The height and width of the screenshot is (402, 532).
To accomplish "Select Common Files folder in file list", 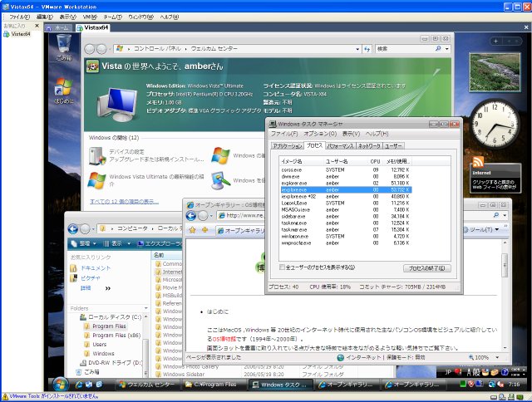I will pyautogui.click(x=169, y=263).
